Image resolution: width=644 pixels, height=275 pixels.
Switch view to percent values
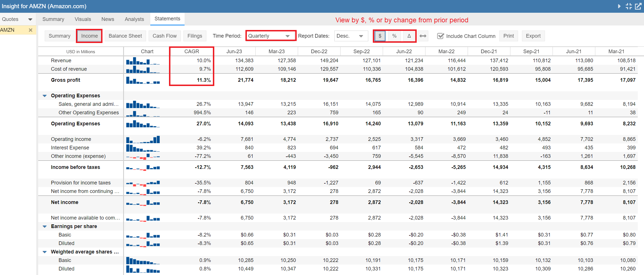[x=394, y=36]
